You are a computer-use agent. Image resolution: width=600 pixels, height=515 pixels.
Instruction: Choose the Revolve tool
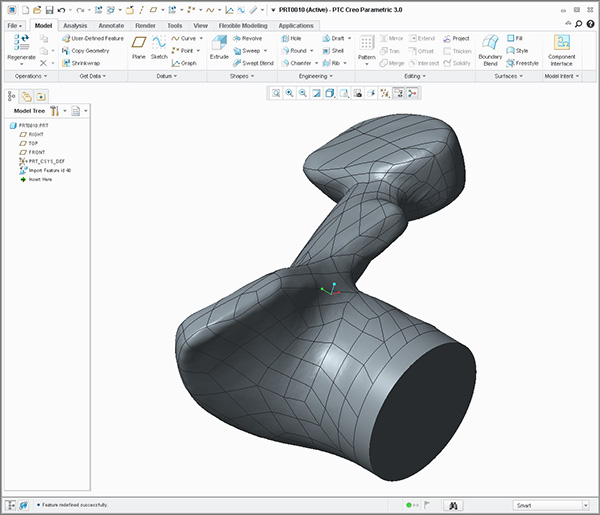pyautogui.click(x=248, y=38)
